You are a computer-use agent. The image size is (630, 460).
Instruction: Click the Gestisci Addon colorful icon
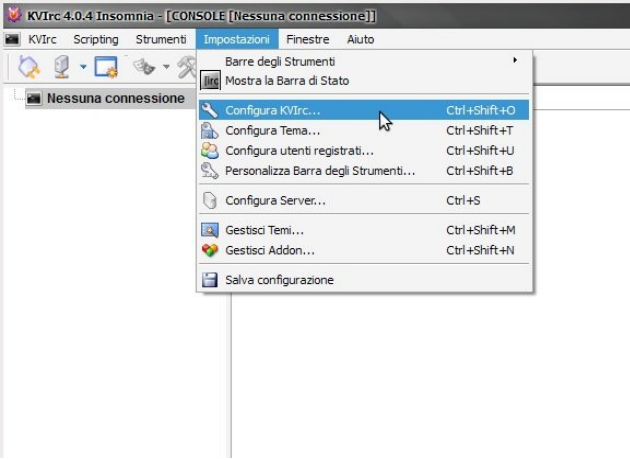pos(210,250)
